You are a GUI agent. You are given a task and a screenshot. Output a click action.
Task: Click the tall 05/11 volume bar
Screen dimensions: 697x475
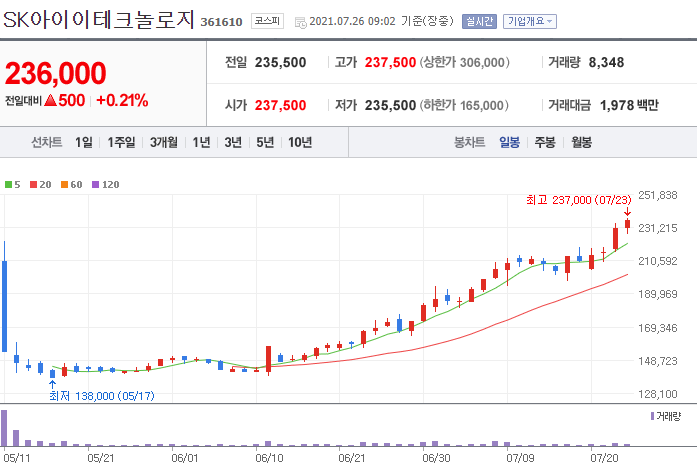point(4,428)
